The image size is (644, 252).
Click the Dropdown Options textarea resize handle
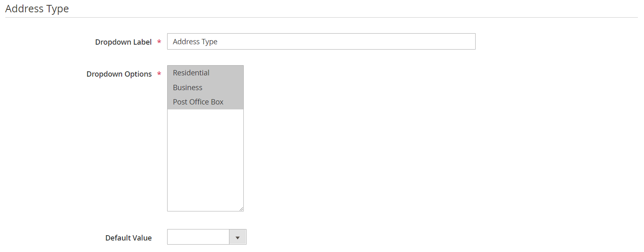241,209
